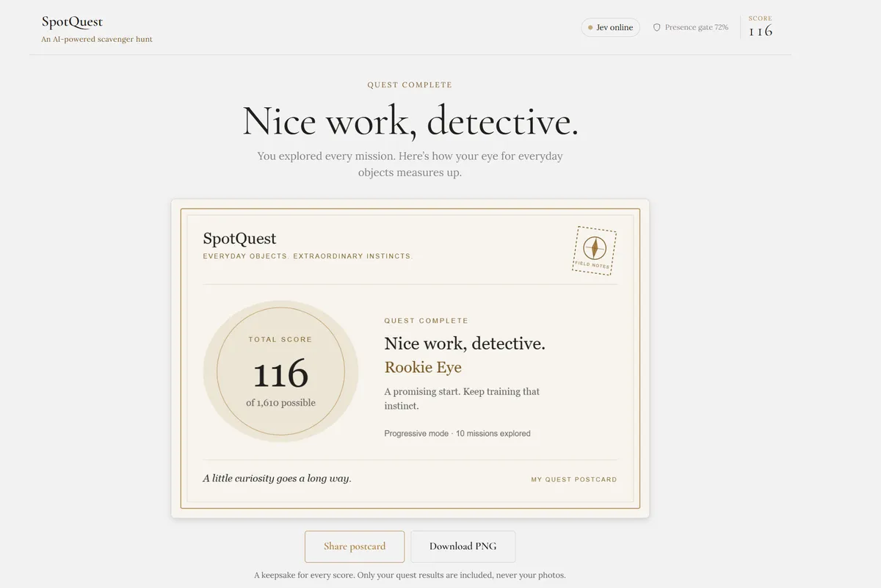Viewport: 881px width, 588px height.
Task: Click "of 1,610 possible" text
Action: (x=280, y=403)
